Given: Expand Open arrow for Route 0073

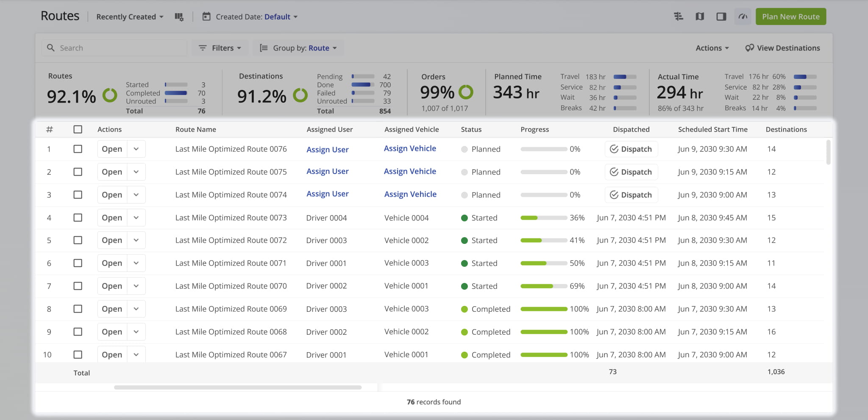Looking at the screenshot, I should point(136,218).
